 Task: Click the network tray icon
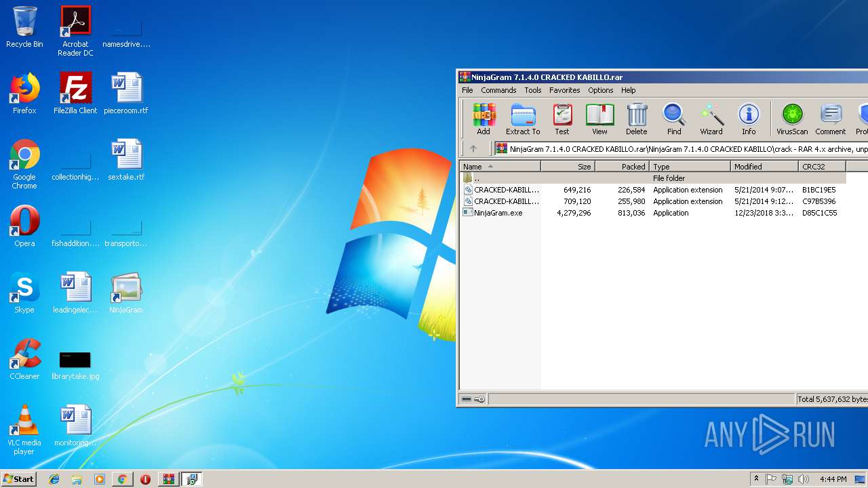tap(787, 479)
